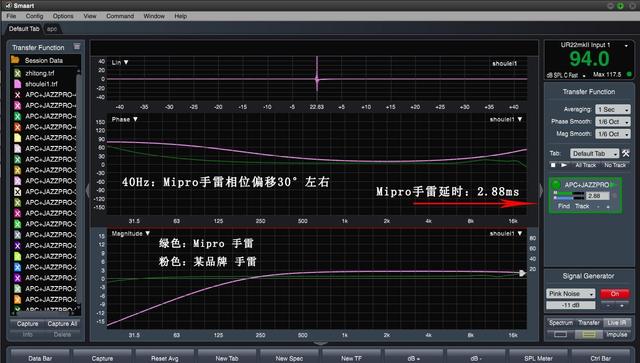Open the Tab selector showing Default Tab
The width and height of the screenshot is (640, 363).
pos(595,154)
